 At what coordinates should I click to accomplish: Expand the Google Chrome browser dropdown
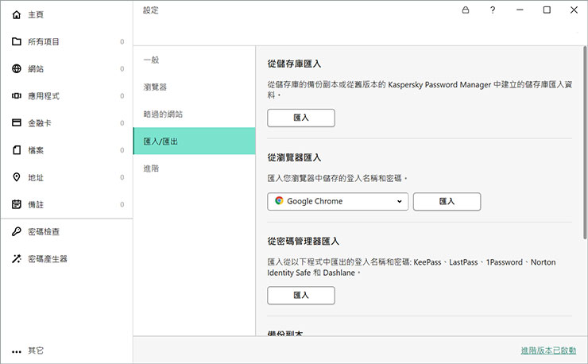pos(338,202)
